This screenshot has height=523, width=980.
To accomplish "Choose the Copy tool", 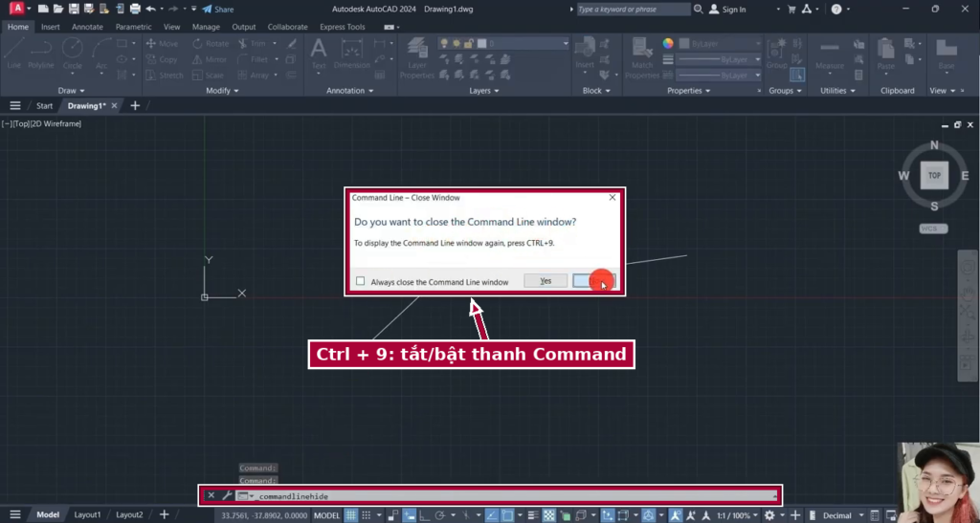I will pyautogui.click(x=162, y=59).
